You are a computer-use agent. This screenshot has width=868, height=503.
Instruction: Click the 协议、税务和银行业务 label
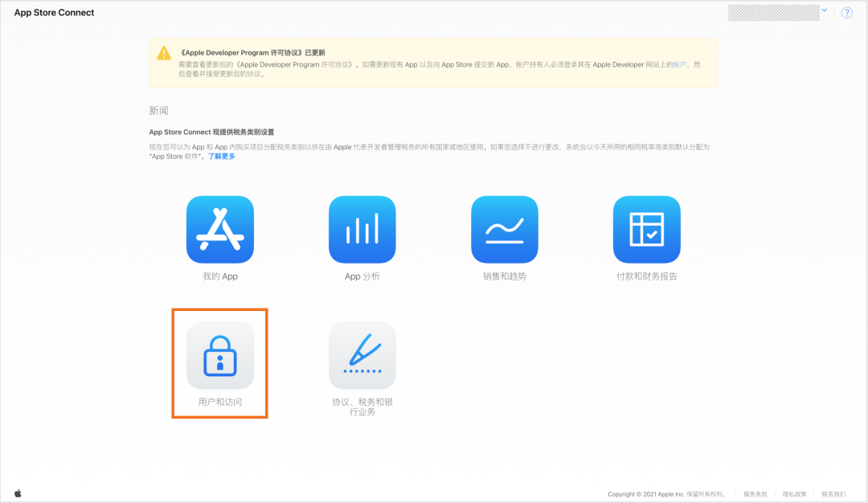click(362, 407)
